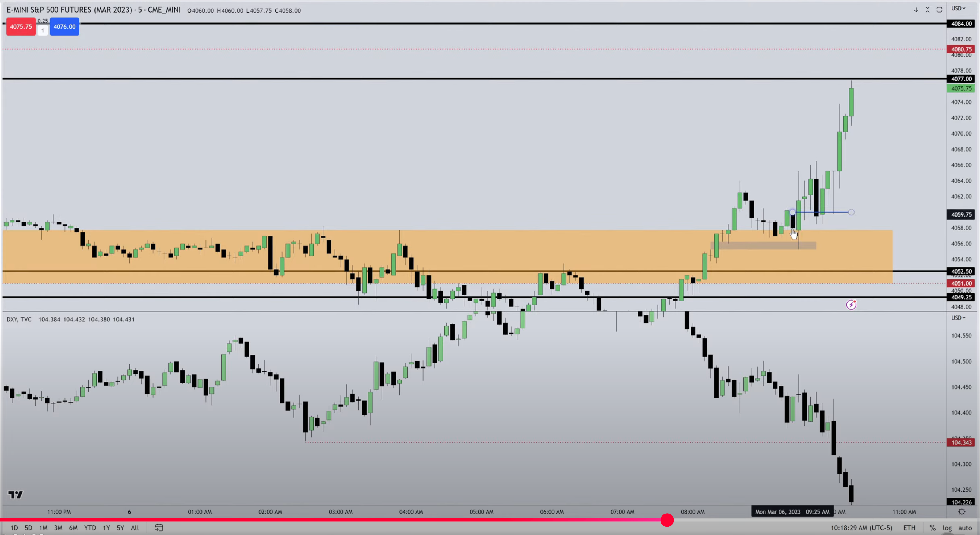Toggle log scale mode
980x535 pixels.
pos(947,528)
